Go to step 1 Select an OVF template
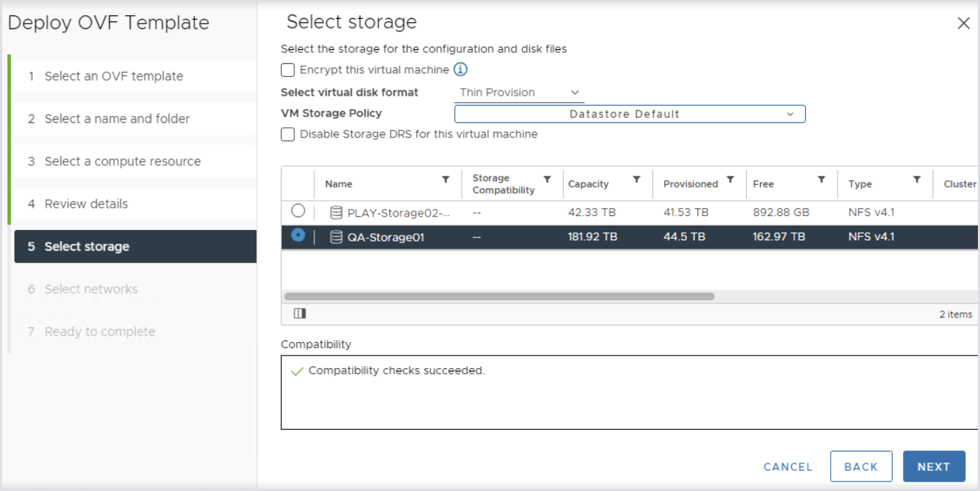 114,76
